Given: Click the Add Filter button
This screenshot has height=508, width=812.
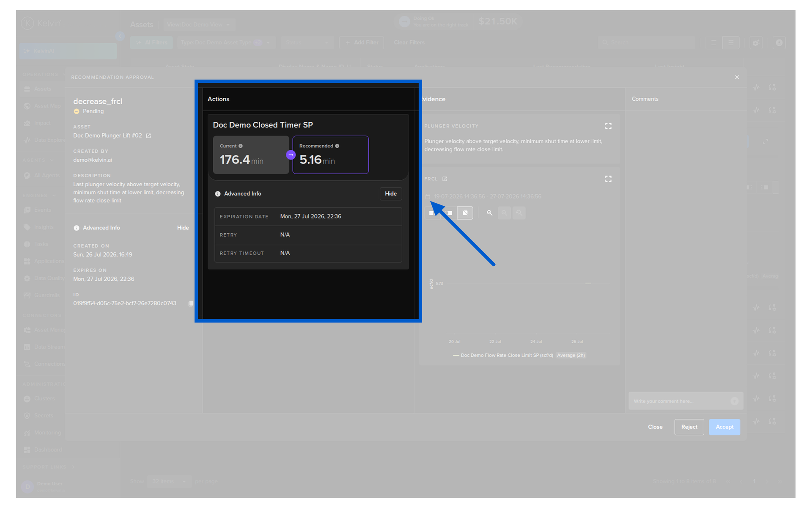Looking at the screenshot, I should (x=362, y=43).
